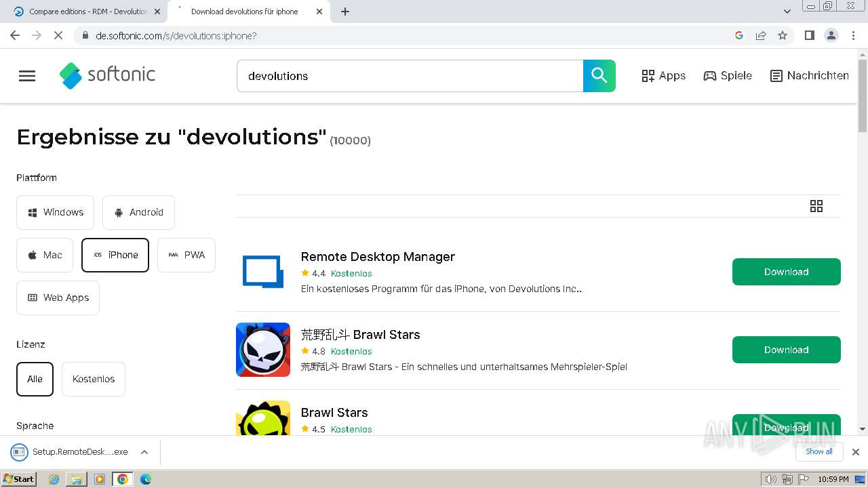
Task: Open media player from taskbar
Action: [100, 479]
